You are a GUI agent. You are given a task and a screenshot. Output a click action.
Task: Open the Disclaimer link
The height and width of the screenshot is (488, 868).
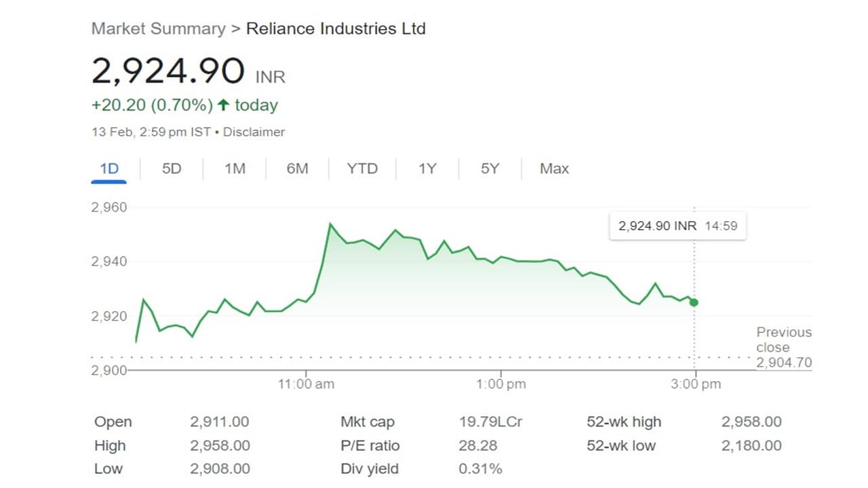coord(254,132)
